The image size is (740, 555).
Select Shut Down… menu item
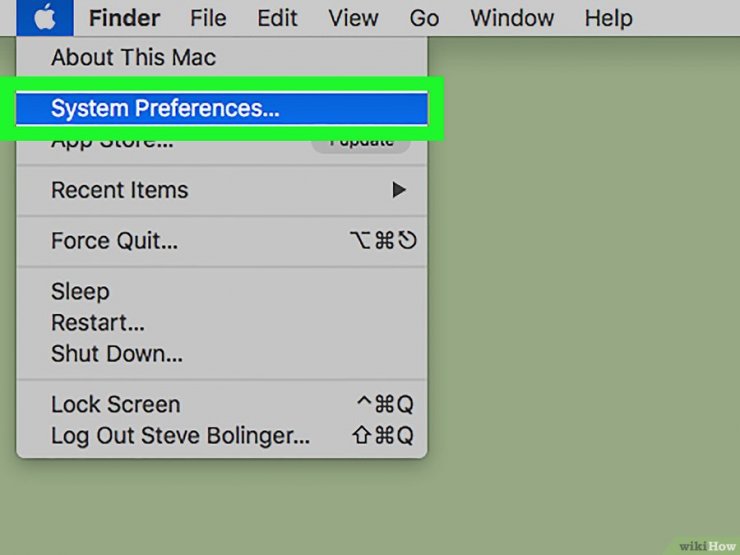[x=222, y=354]
